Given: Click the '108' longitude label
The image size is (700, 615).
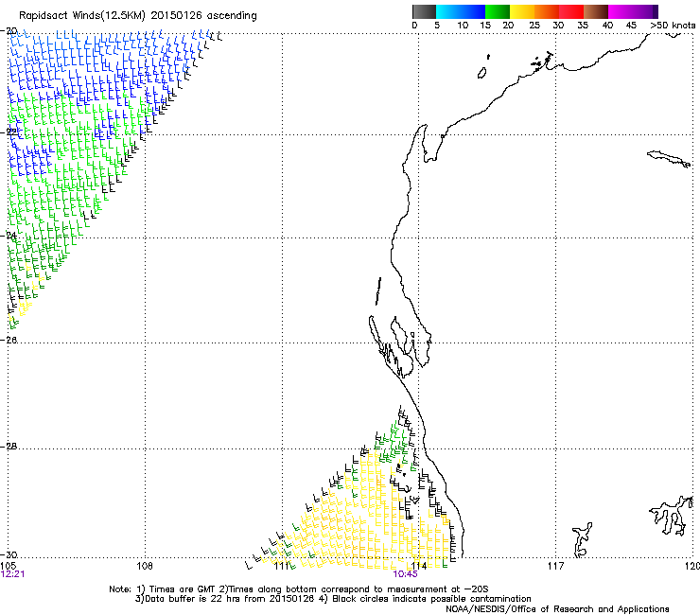Looking at the screenshot, I should click(x=145, y=566).
